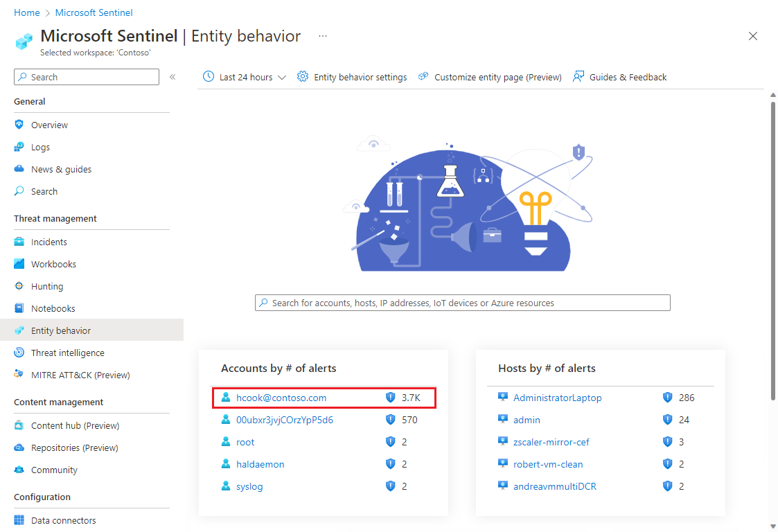Open Entity behavior settings

pos(360,77)
